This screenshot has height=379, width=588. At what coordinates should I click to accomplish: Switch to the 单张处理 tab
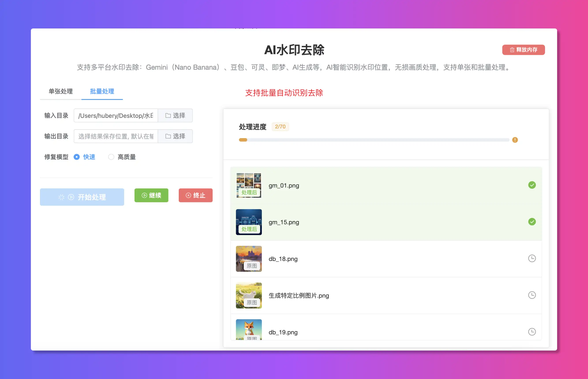coord(60,92)
